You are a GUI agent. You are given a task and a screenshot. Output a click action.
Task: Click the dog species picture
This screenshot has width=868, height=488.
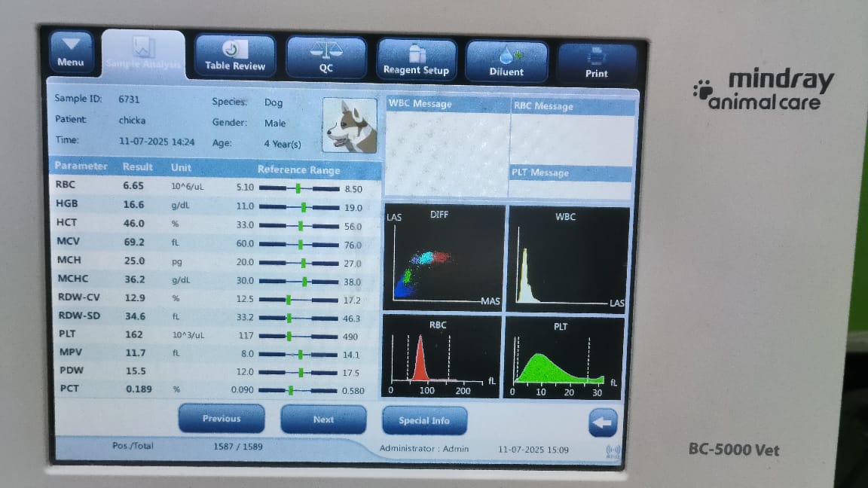(x=350, y=126)
